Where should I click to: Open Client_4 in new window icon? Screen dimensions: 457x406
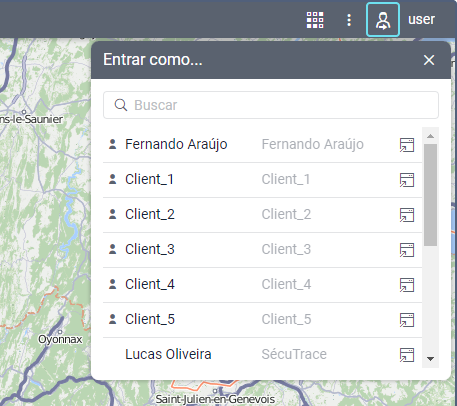tap(407, 285)
